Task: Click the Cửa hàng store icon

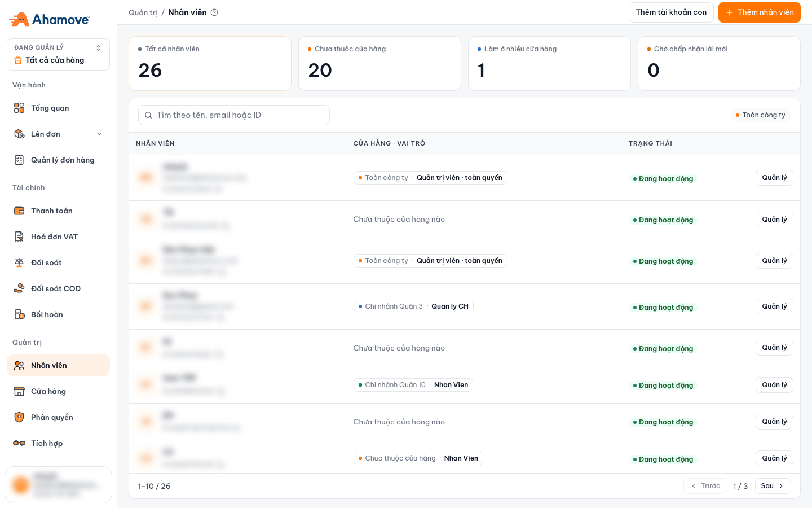Action: [19, 391]
